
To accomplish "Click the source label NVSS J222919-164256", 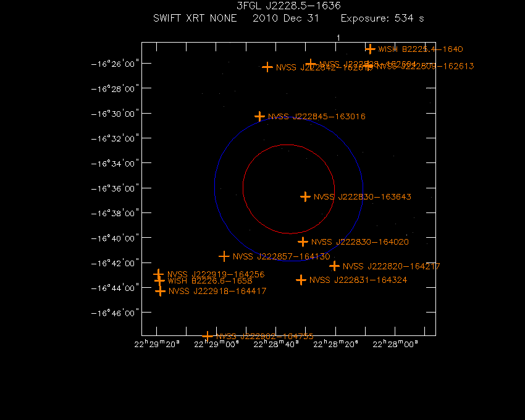I will coord(216,274).
